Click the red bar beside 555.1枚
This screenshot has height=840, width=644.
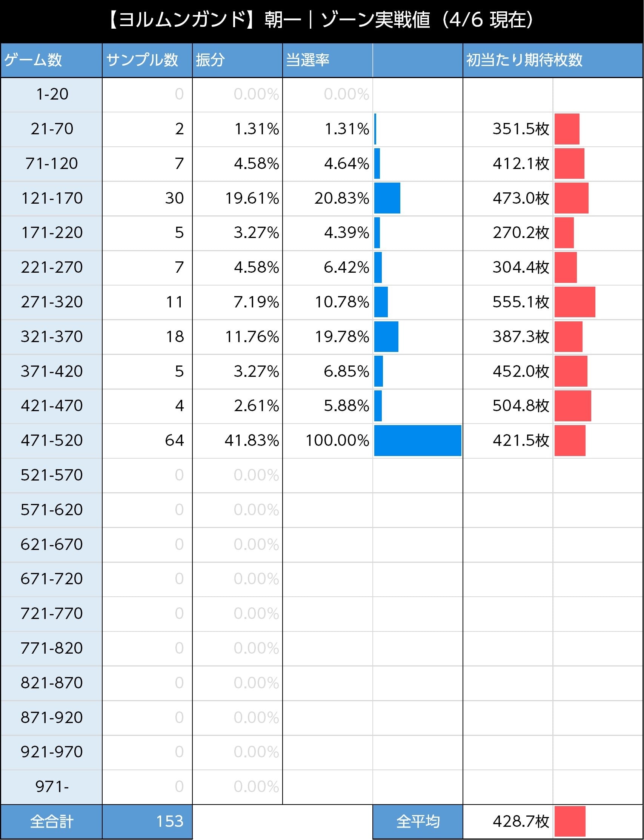575,302
